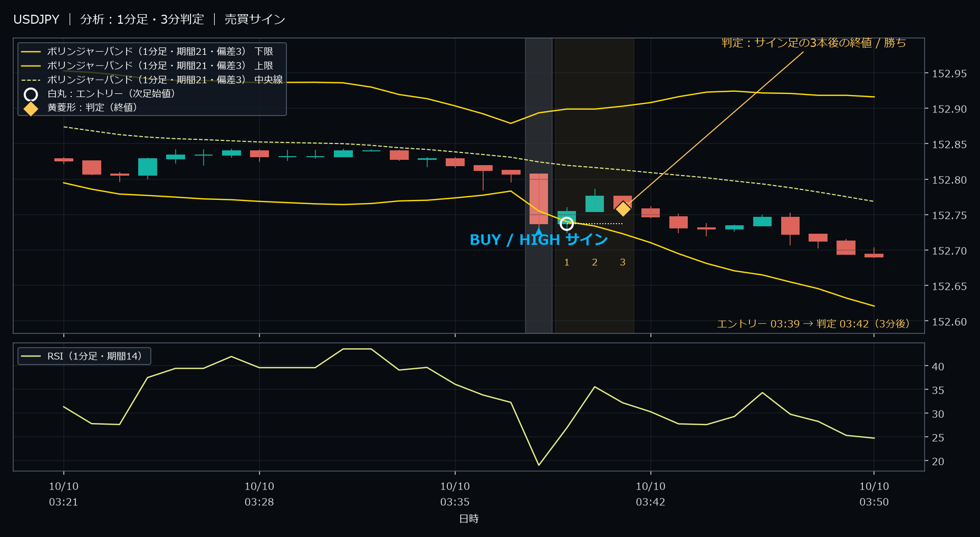This screenshot has width=980, height=537.
Task: Click the time axis label 10/10 03:35
Action: click(455, 494)
